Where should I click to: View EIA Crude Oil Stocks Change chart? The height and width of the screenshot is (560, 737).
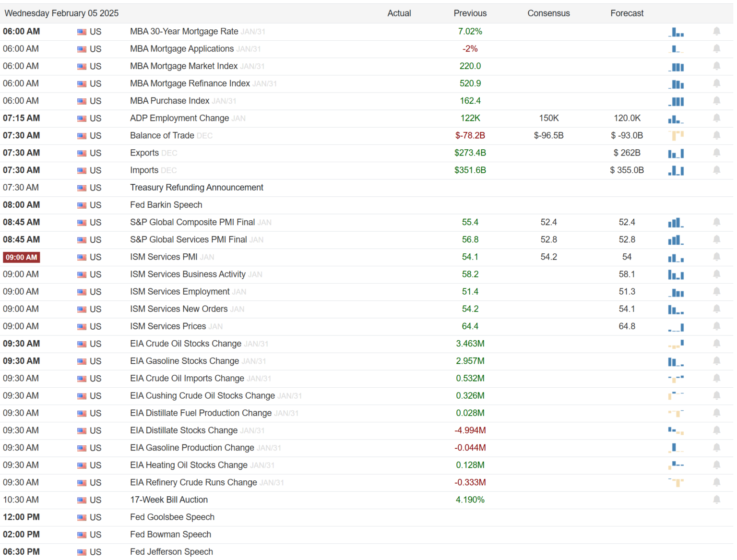pos(676,344)
